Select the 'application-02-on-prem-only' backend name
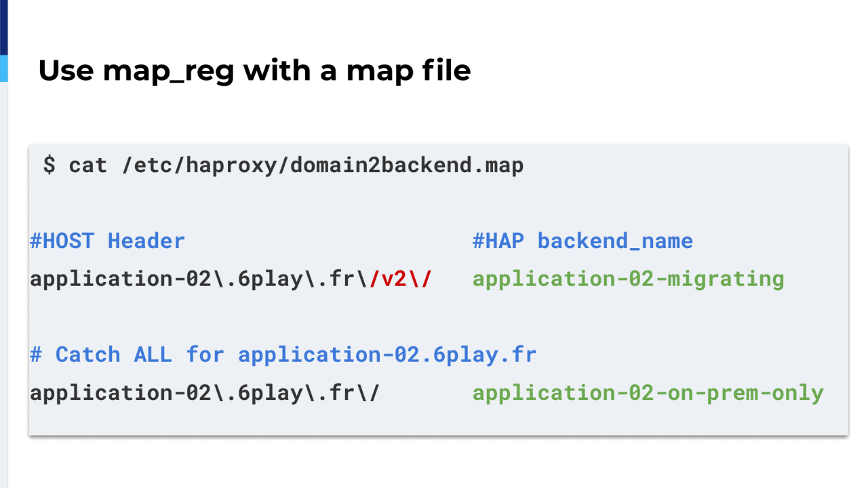 click(648, 392)
